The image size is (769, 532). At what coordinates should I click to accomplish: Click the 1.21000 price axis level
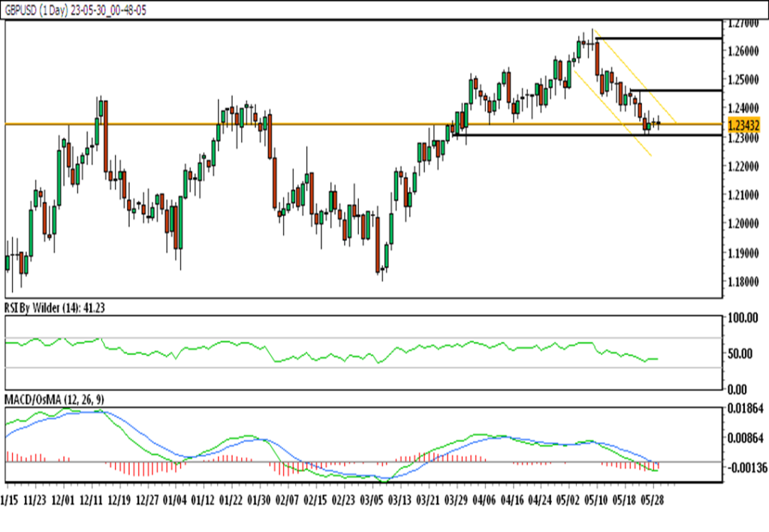click(743, 195)
